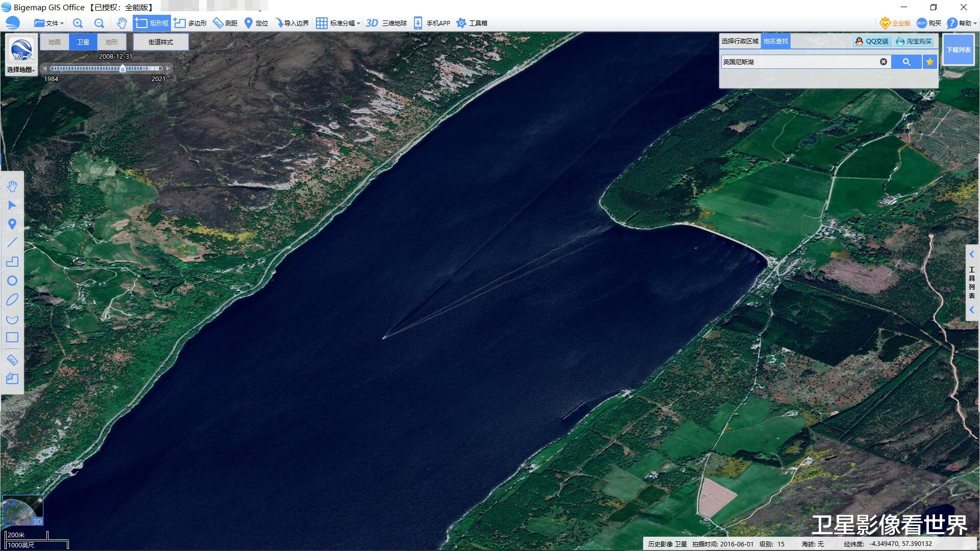Screen dimensions: 980x551
Task: Click the 下载列表 download list button
Action: click(958, 49)
